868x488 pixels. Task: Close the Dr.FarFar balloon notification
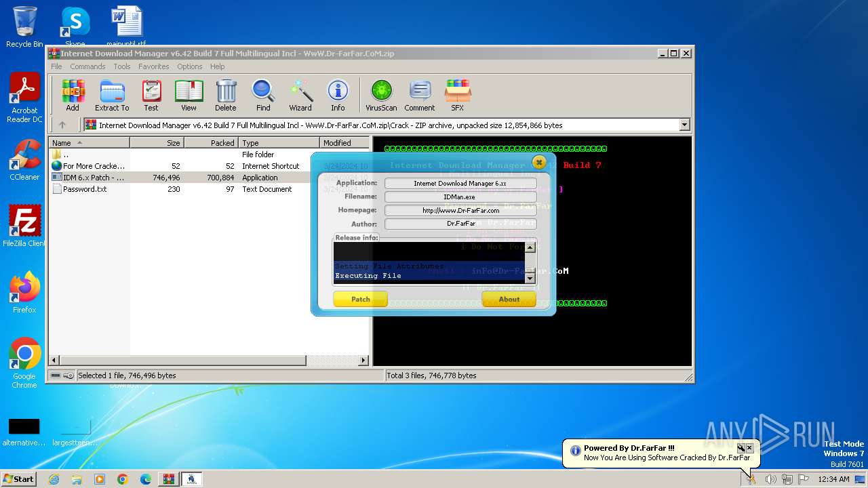point(749,448)
